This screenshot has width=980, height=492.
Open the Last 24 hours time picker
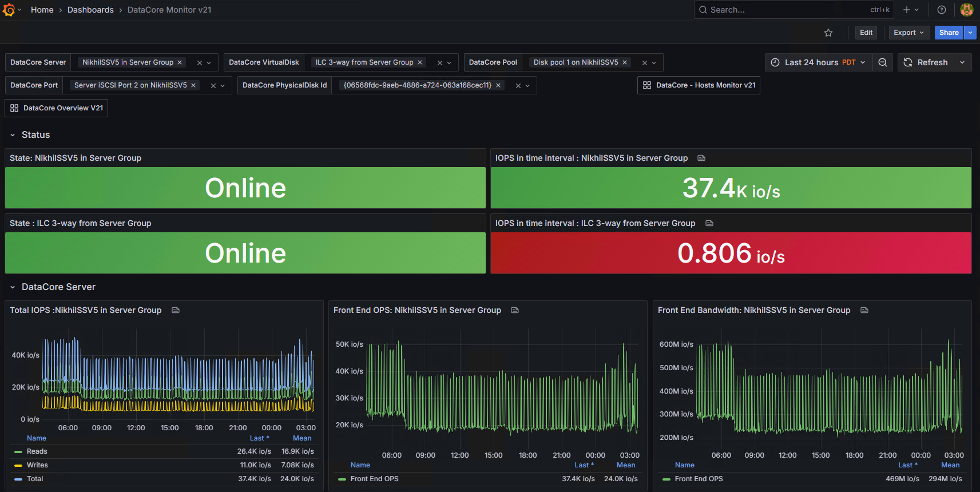[x=818, y=62]
